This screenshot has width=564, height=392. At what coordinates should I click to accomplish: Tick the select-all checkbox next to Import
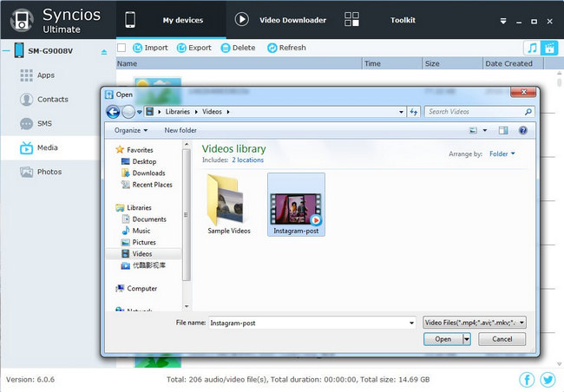click(121, 48)
